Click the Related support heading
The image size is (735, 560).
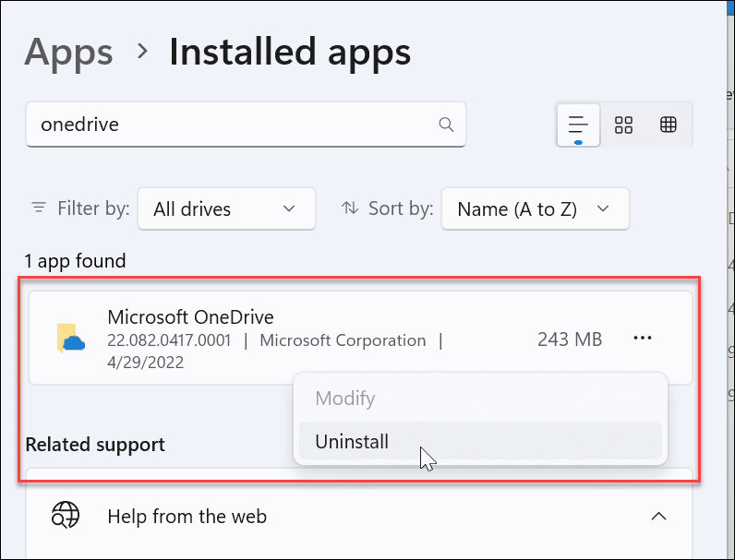click(x=95, y=445)
